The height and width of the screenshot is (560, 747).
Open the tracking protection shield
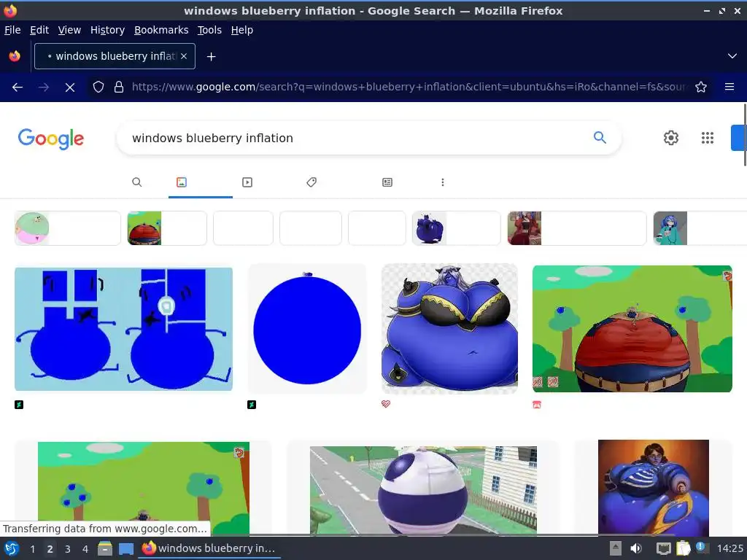coord(98,87)
